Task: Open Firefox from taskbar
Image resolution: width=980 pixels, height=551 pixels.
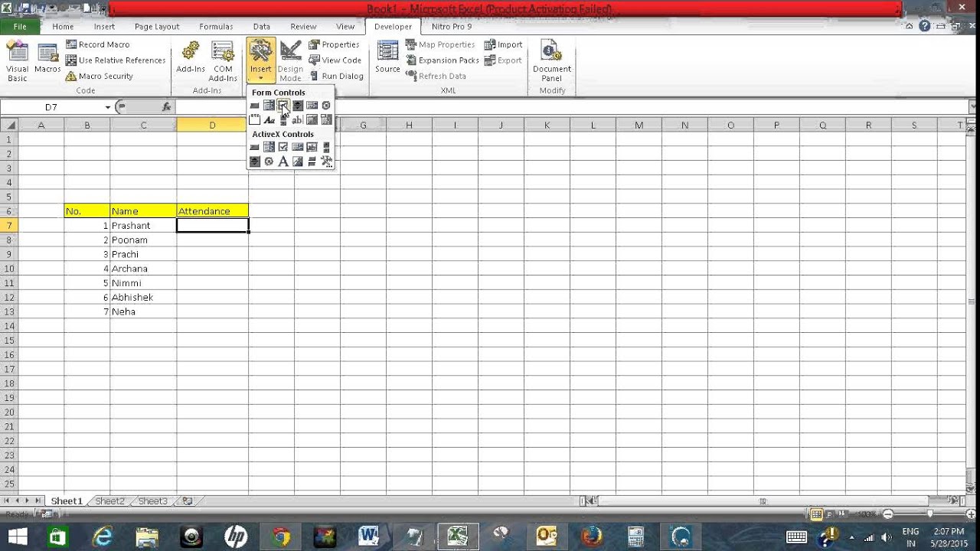Action: tap(591, 536)
